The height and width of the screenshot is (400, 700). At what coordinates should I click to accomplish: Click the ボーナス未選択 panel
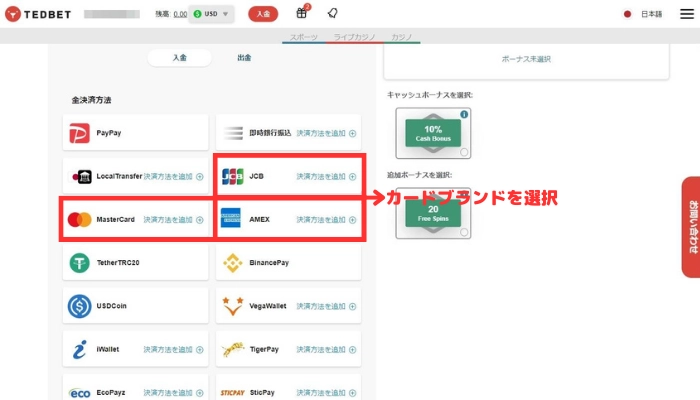click(526, 61)
